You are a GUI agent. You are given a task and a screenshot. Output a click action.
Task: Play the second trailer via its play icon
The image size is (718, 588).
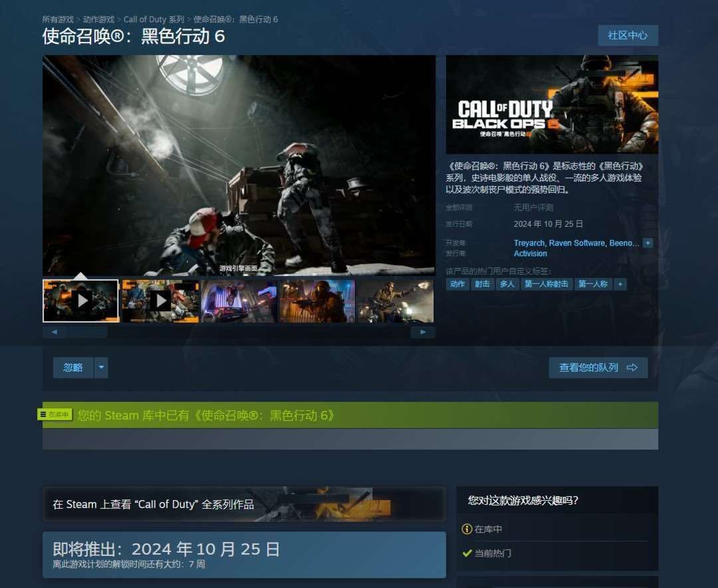(160, 300)
